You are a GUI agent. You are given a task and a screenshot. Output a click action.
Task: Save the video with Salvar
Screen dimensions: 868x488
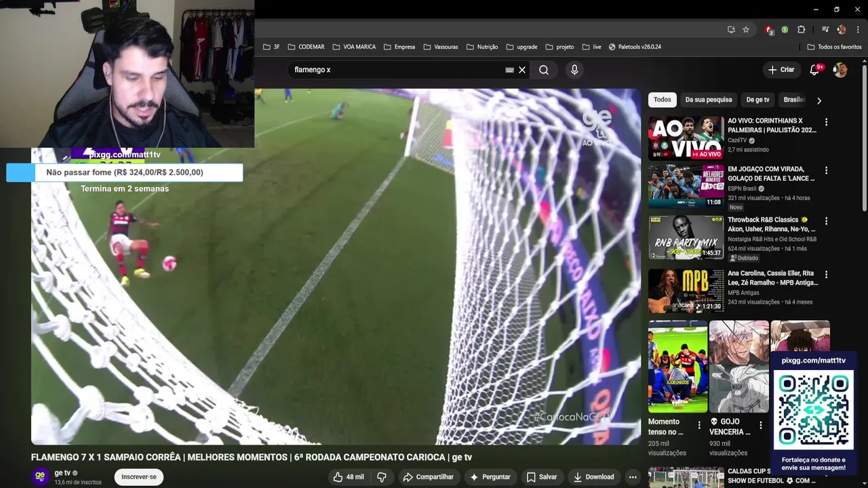pyautogui.click(x=542, y=477)
